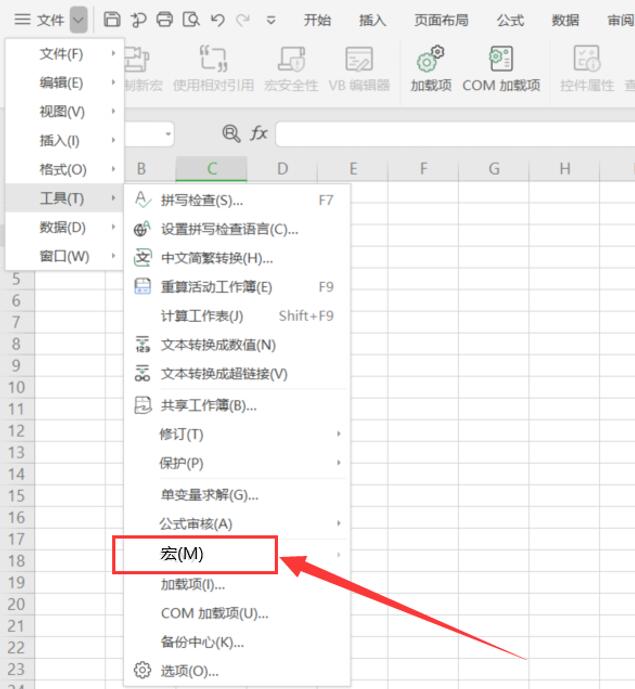
Task: Switch to the 页面布局 tab
Action: pyautogui.click(x=441, y=20)
